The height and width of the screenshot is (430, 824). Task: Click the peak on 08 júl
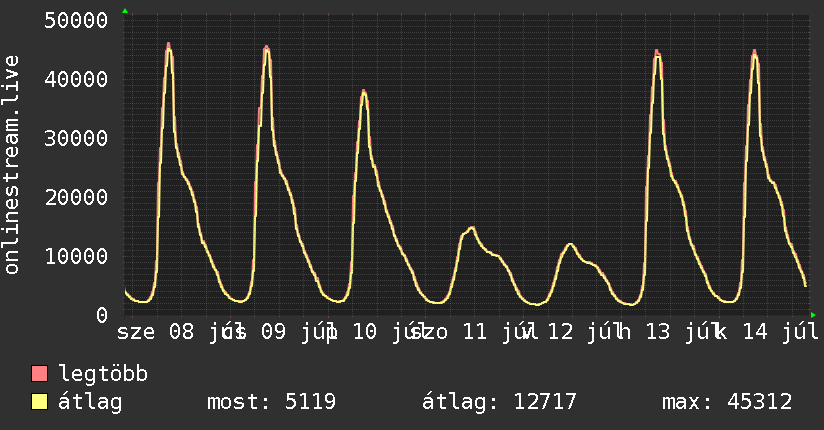169,45
